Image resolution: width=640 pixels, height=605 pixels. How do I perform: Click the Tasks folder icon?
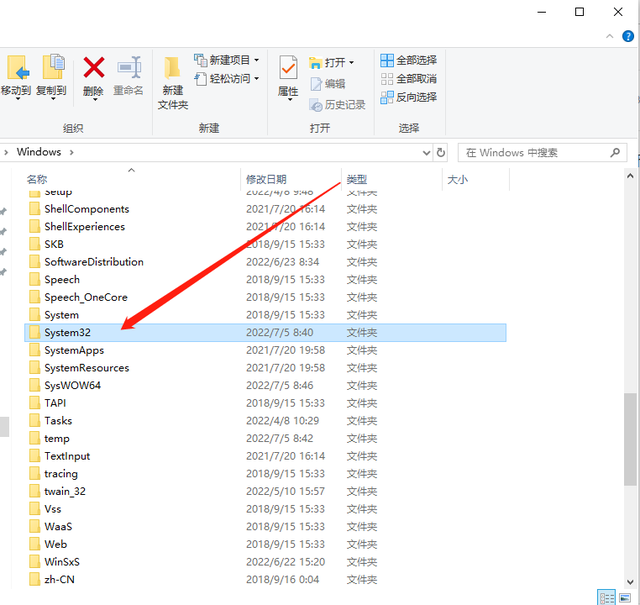tap(34, 420)
